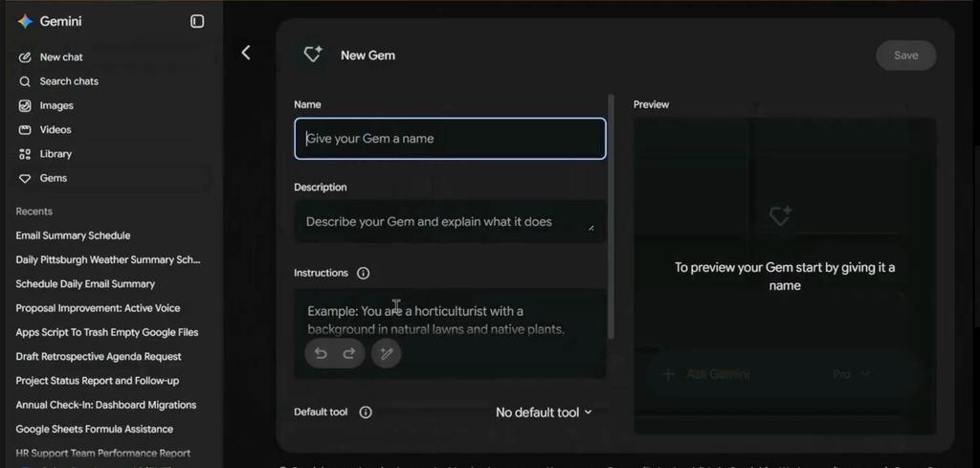Collapse the sidebar with the panel icon
The width and height of the screenshot is (980, 468).
point(197,21)
